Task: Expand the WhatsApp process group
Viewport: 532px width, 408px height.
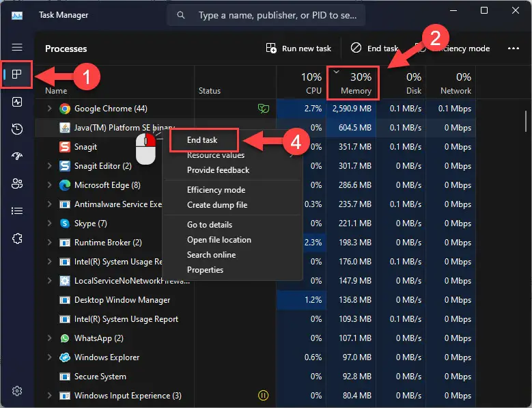Action: [49, 338]
